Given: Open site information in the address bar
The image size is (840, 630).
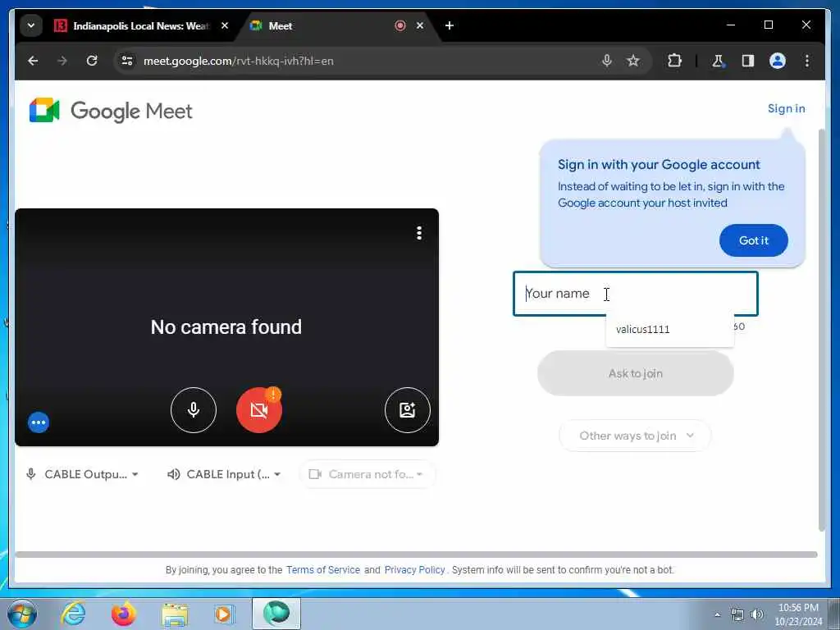Looking at the screenshot, I should pyautogui.click(x=127, y=61).
